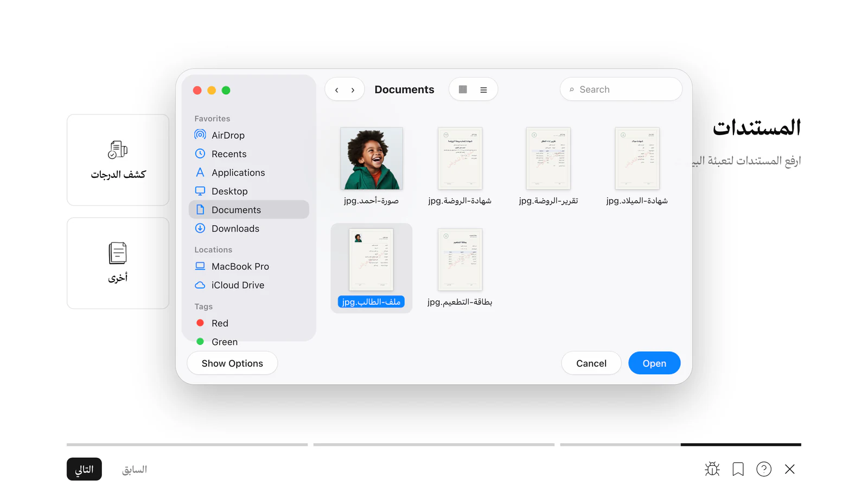
Task: Click the التالي next button
Action: (x=84, y=469)
